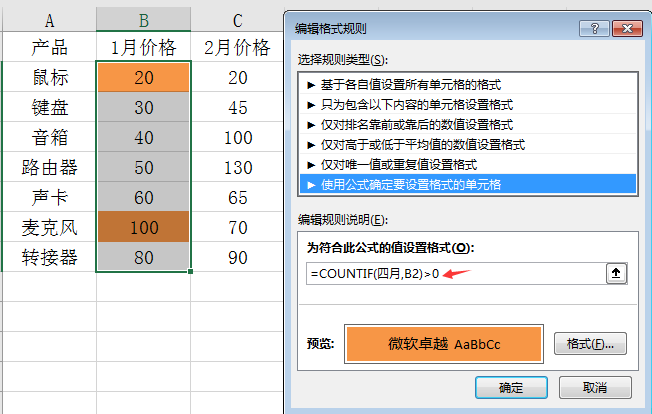Click the 取消 button

(x=595, y=387)
